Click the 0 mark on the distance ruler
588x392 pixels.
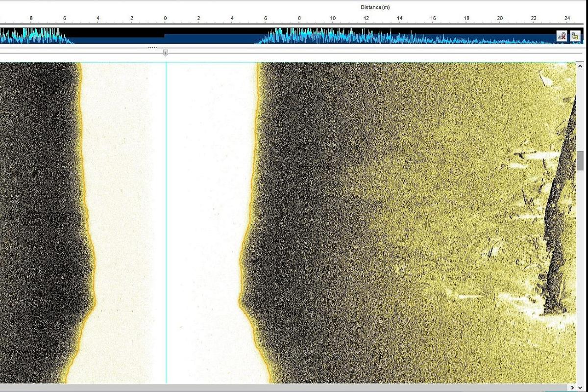(x=165, y=18)
